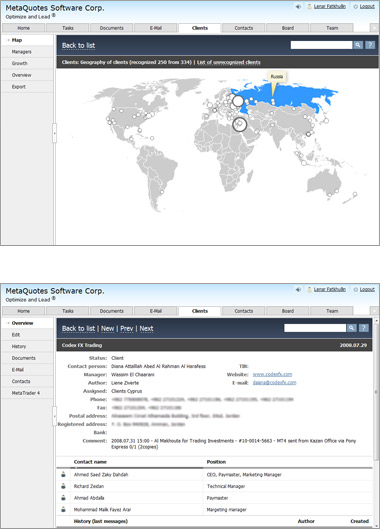Collapse the sidebar using map panel handle

coord(54,133)
